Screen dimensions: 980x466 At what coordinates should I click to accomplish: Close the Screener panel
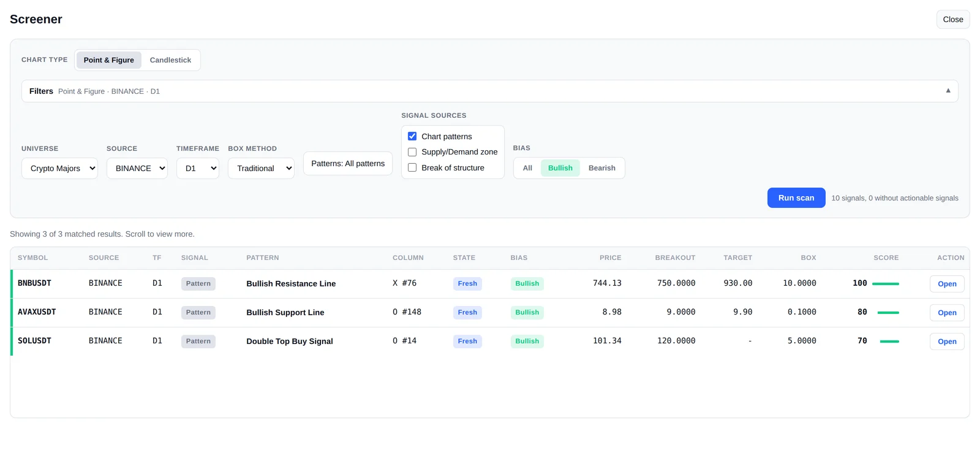coord(953,20)
